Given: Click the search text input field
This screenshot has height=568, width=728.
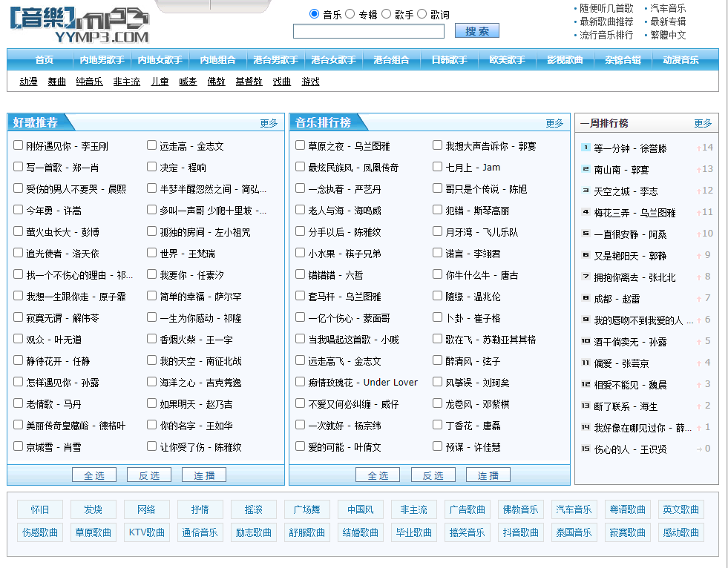Looking at the screenshot, I should pos(369,31).
